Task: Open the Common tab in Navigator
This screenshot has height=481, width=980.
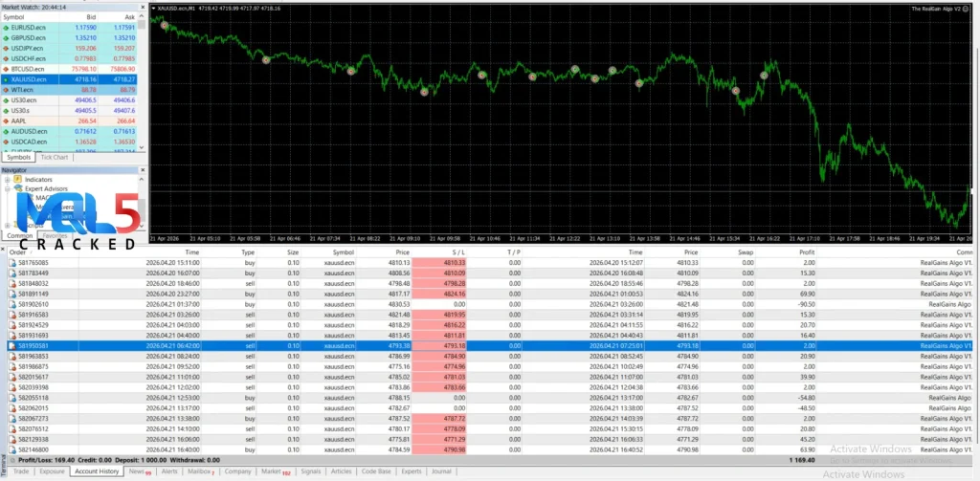Action: tap(20, 235)
